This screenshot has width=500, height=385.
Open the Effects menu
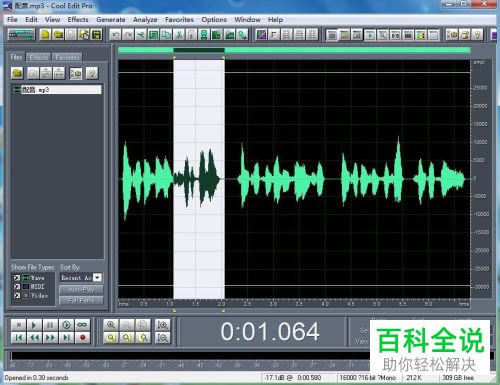[78, 20]
